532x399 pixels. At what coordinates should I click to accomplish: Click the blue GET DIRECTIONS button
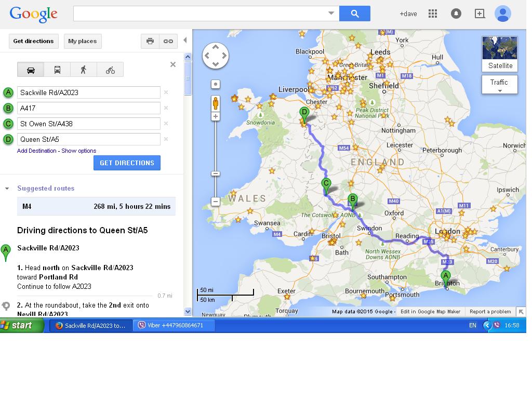click(x=127, y=163)
